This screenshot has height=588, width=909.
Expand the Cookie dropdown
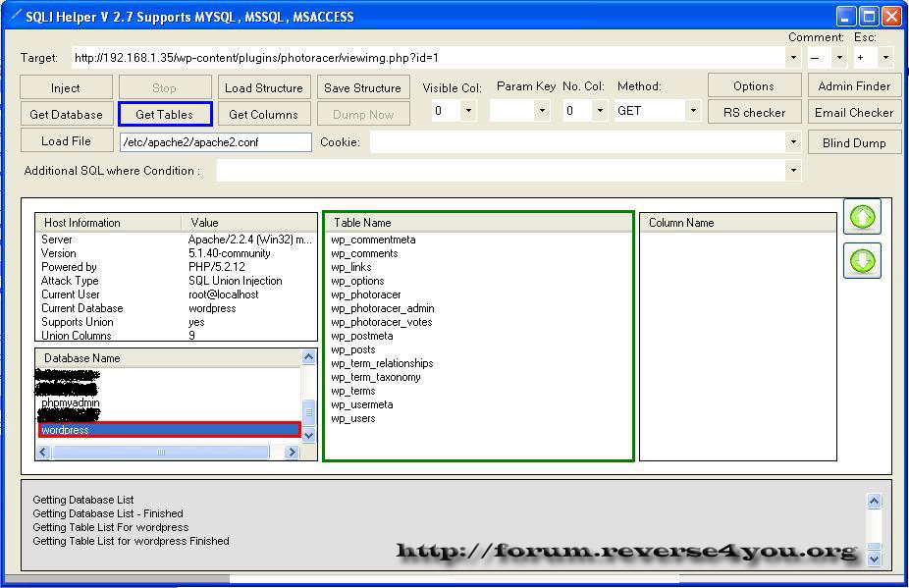[x=793, y=142]
